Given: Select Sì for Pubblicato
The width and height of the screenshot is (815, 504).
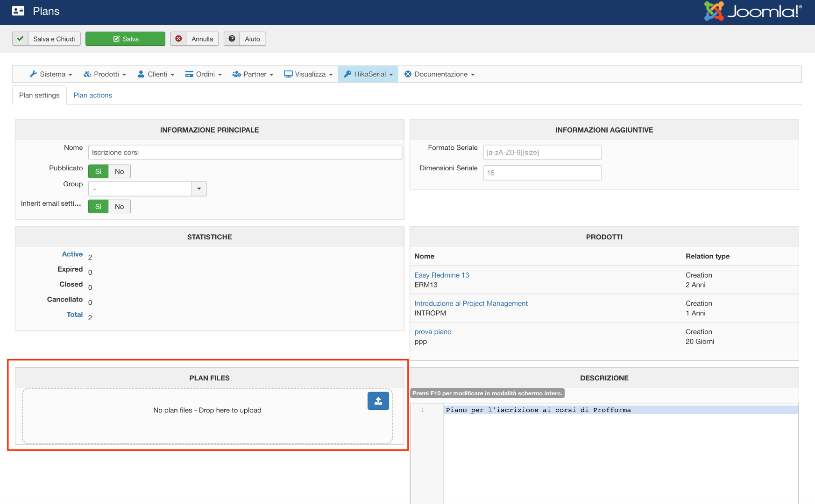Looking at the screenshot, I should 98,172.
